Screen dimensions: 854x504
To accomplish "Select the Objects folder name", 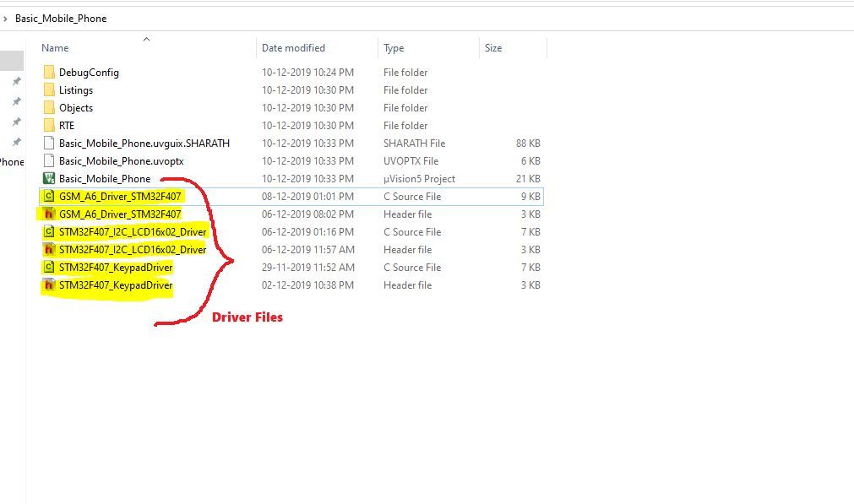I will pyautogui.click(x=76, y=108).
